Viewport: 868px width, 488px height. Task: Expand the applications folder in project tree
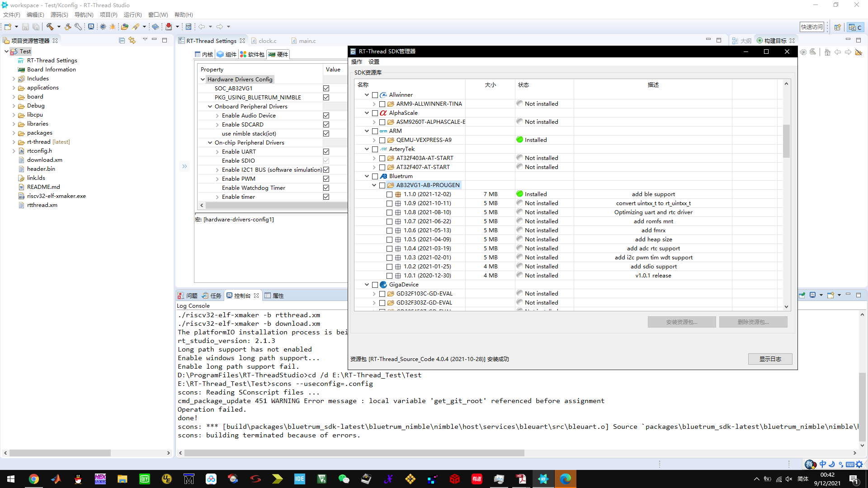[14, 88]
